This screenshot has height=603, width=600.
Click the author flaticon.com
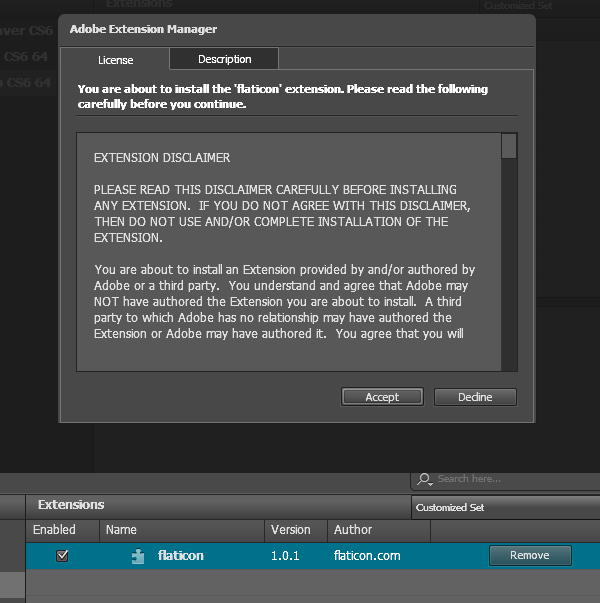[367, 556]
